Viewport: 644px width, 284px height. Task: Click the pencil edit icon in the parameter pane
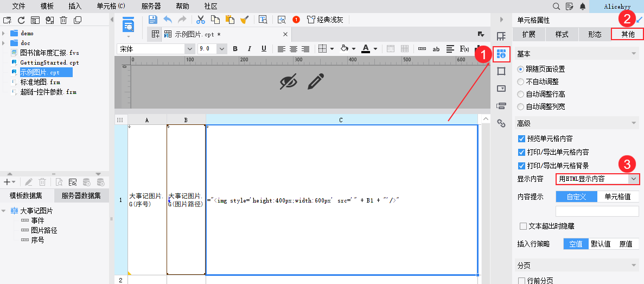click(x=315, y=82)
